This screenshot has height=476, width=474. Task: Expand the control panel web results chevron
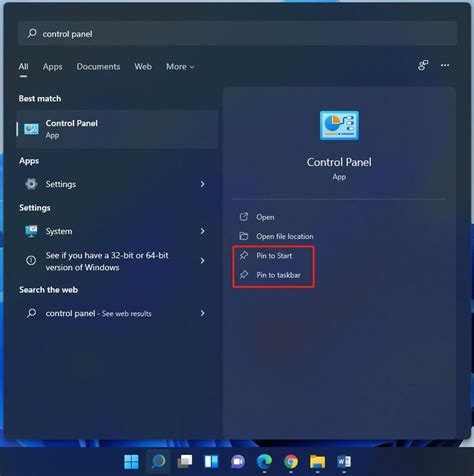click(203, 313)
